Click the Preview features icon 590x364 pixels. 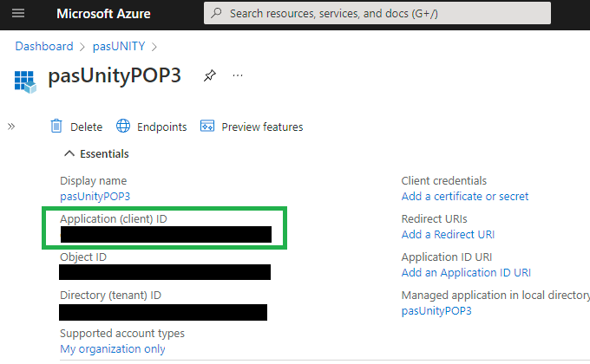pyautogui.click(x=207, y=126)
